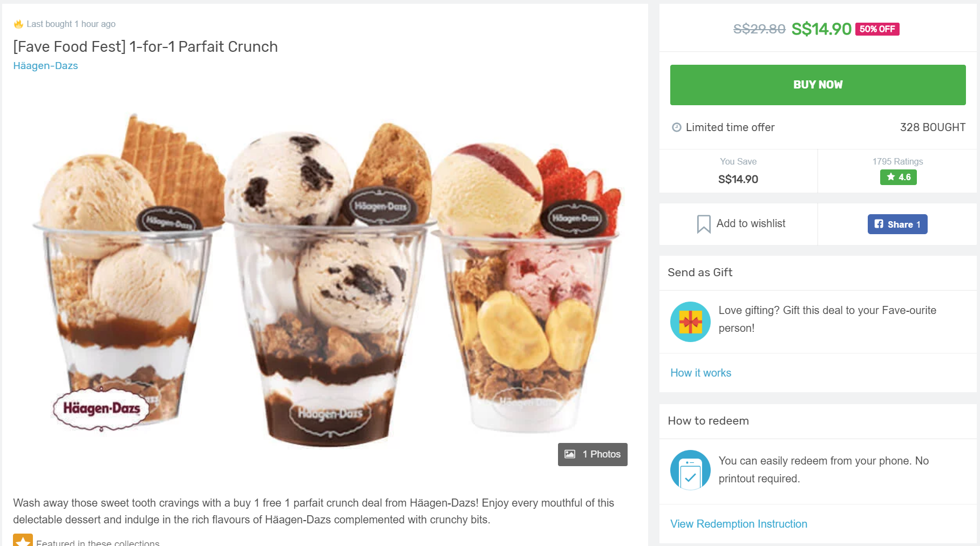
Task: Click the bookmark wishlist icon
Action: click(x=704, y=224)
